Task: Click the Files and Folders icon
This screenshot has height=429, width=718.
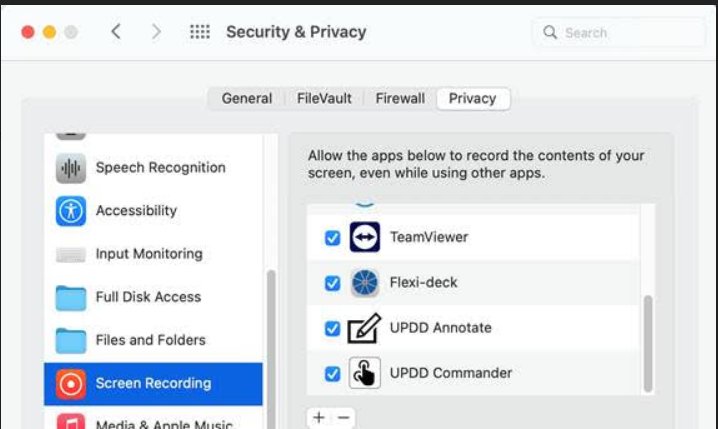Action: coord(71,341)
